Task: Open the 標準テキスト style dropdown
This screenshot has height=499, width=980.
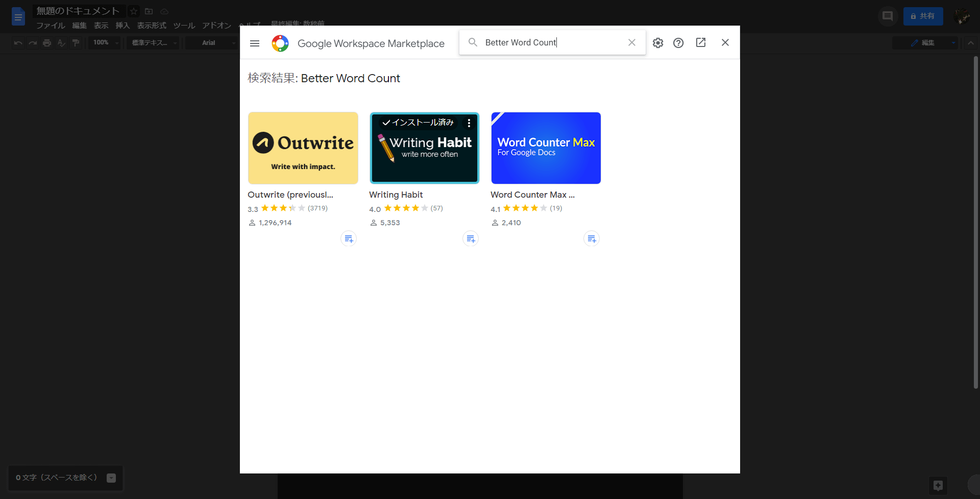Action: click(154, 43)
